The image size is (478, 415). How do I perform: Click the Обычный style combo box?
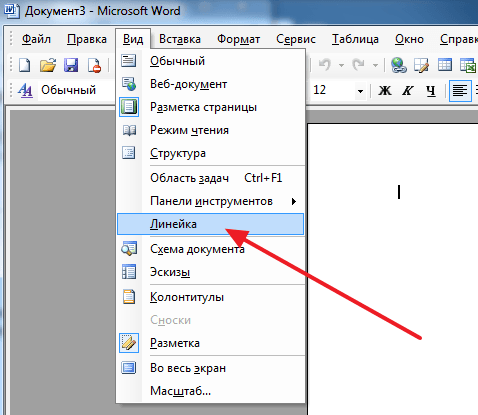click(77, 90)
